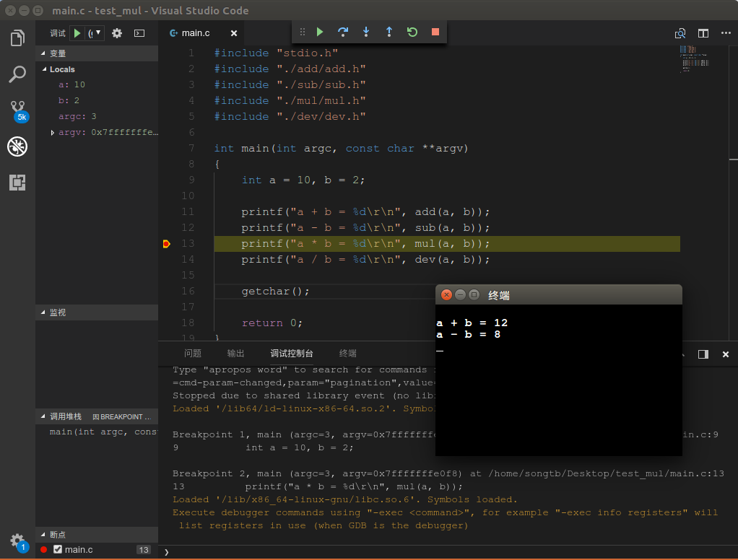Toggle the breakpoint on line 13
The width and height of the screenshot is (738, 560).
pos(166,244)
